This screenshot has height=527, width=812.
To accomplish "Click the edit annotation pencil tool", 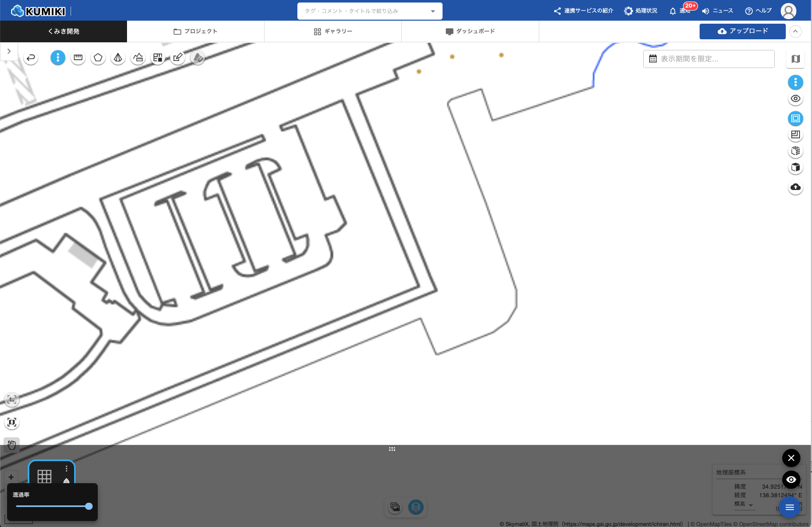I will tap(177, 58).
